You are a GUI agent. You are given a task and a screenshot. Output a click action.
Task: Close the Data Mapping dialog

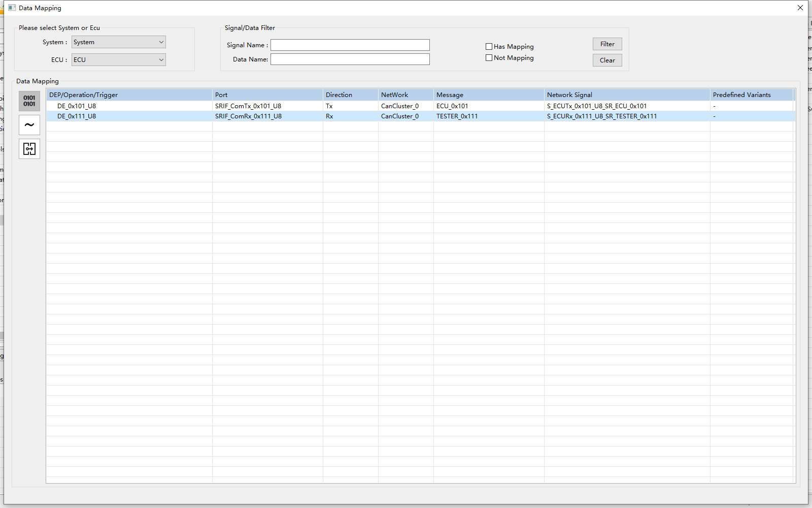(800, 8)
